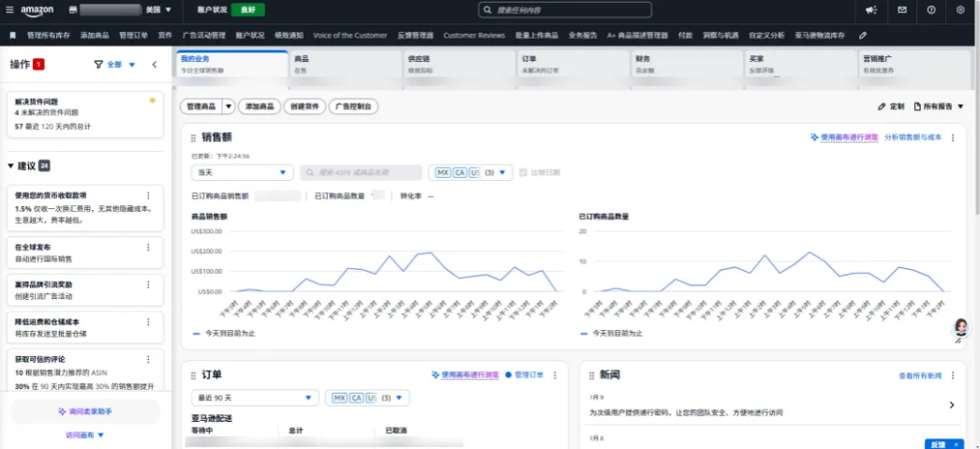The image size is (980, 449).
Task: Open the 最近 90 天 orders dropdown
Action: (255, 397)
